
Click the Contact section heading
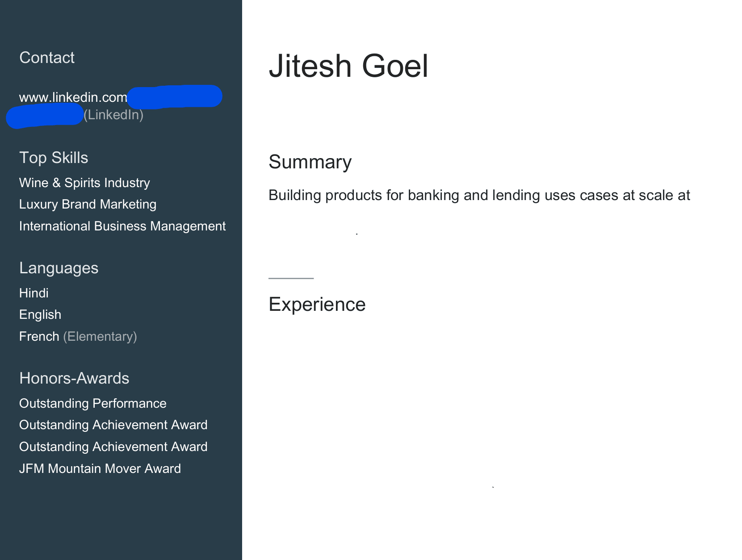coord(47,58)
